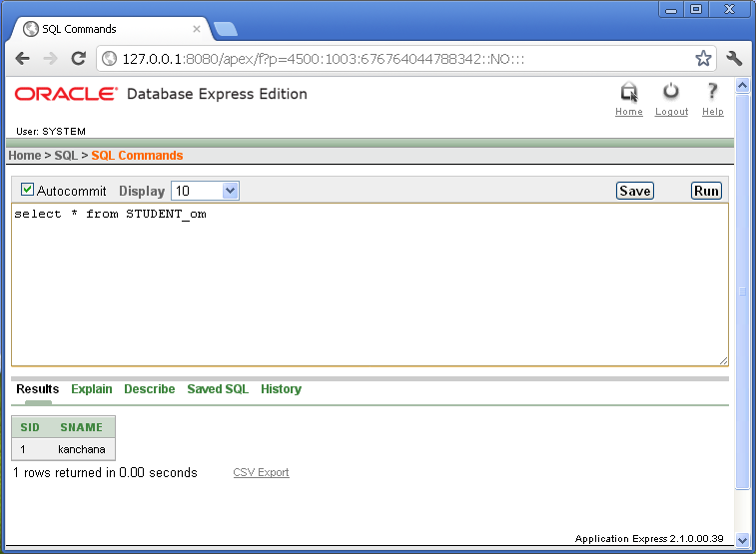756x554 pixels.
Task: Click the Logout power icon
Action: tap(671, 91)
